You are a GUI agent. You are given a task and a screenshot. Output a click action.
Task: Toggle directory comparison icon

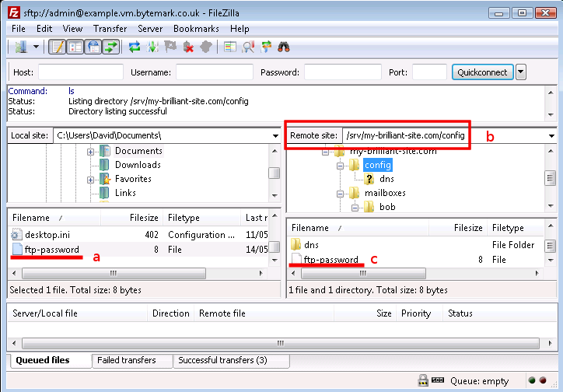point(248,47)
